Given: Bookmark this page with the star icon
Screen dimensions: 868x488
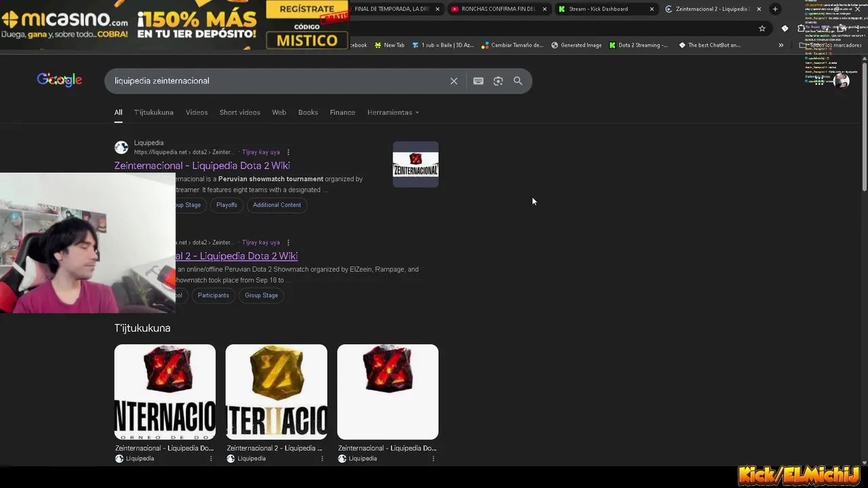Looking at the screenshot, I should 762,28.
